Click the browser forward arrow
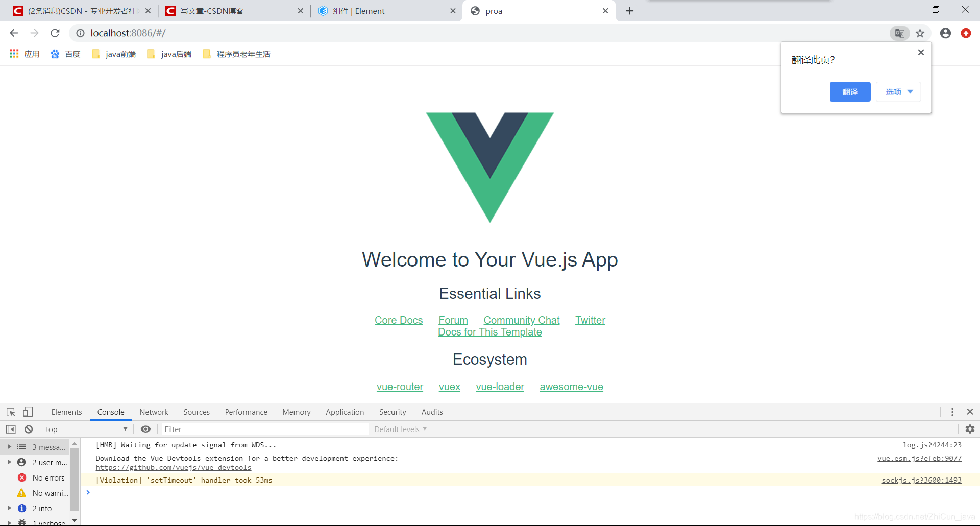 coord(34,33)
